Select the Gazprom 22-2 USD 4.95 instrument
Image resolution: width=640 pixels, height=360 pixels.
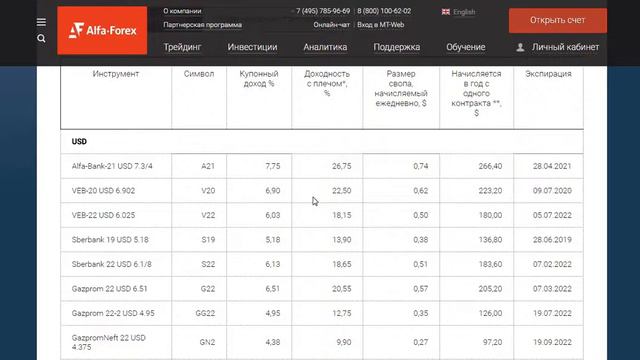click(113, 313)
